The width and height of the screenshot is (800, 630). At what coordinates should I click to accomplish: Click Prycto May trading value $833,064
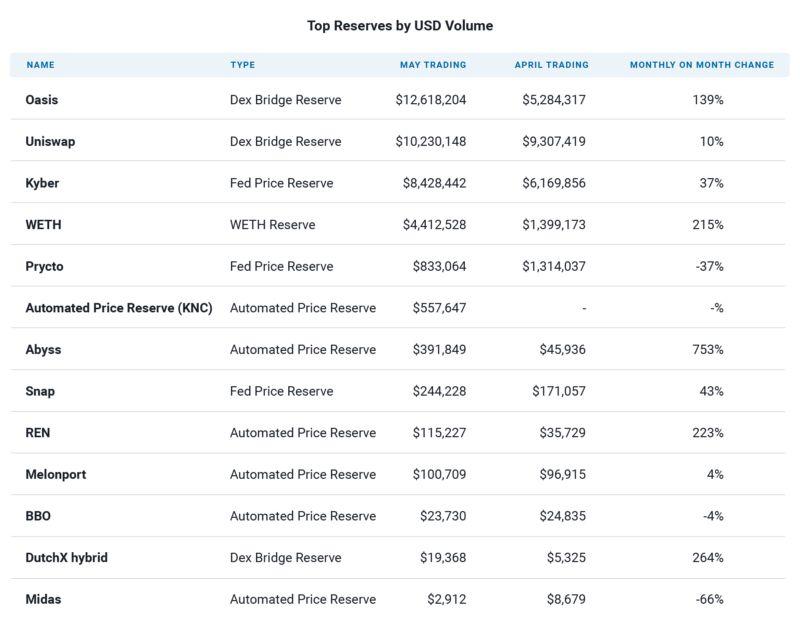click(439, 266)
